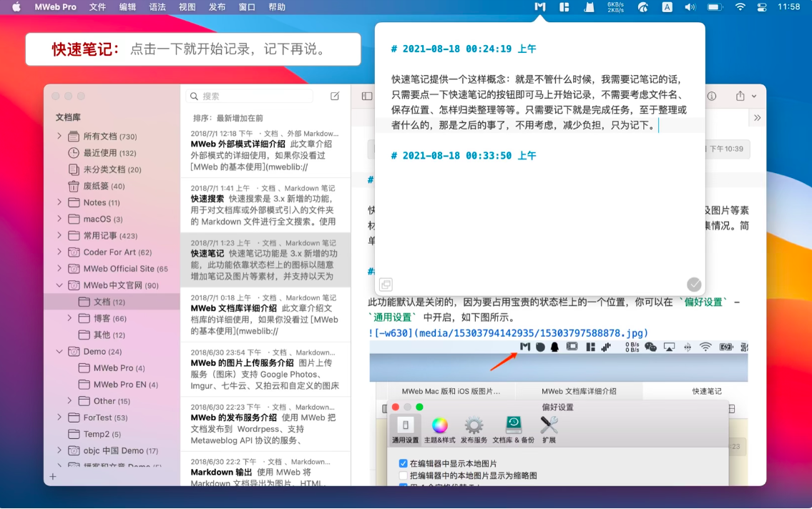Expand Coder For Art folder
The height and width of the screenshot is (509, 812).
(59, 252)
